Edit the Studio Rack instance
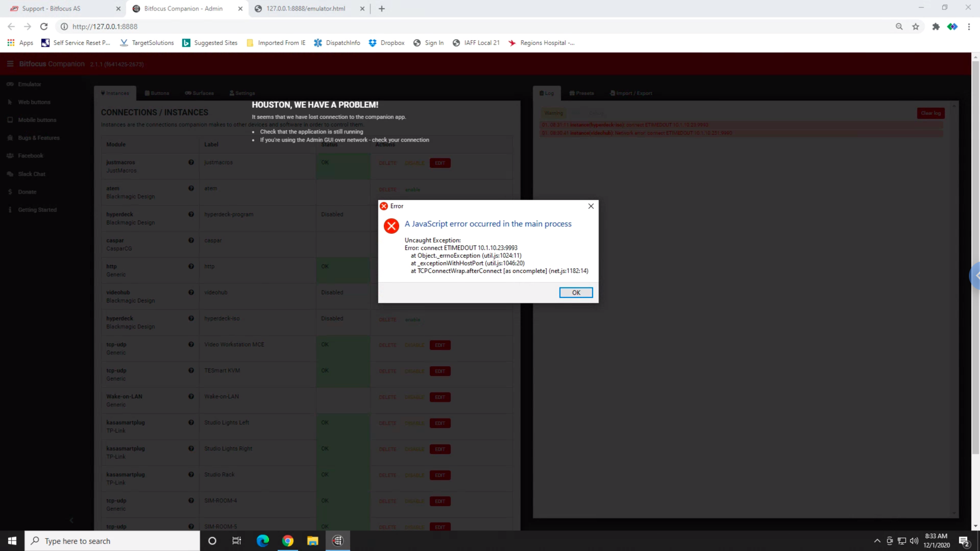The width and height of the screenshot is (980, 551). tap(440, 475)
